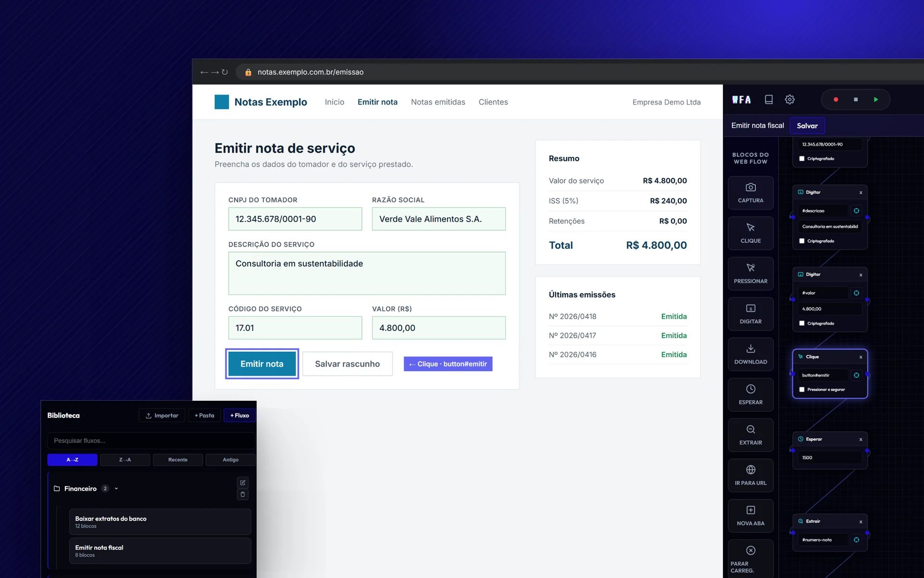This screenshot has height=578, width=924.
Task: Click Importar in Biblioteca
Action: pyautogui.click(x=162, y=415)
